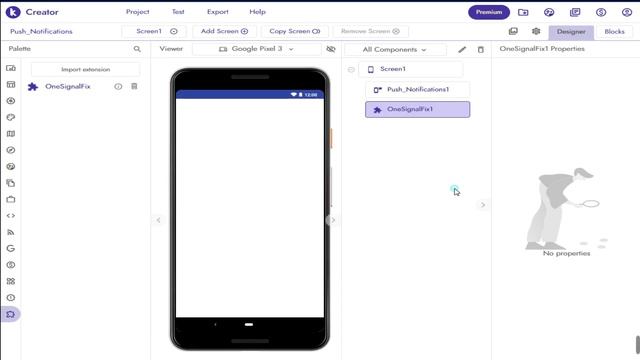Click Add Screen button

coord(224,31)
